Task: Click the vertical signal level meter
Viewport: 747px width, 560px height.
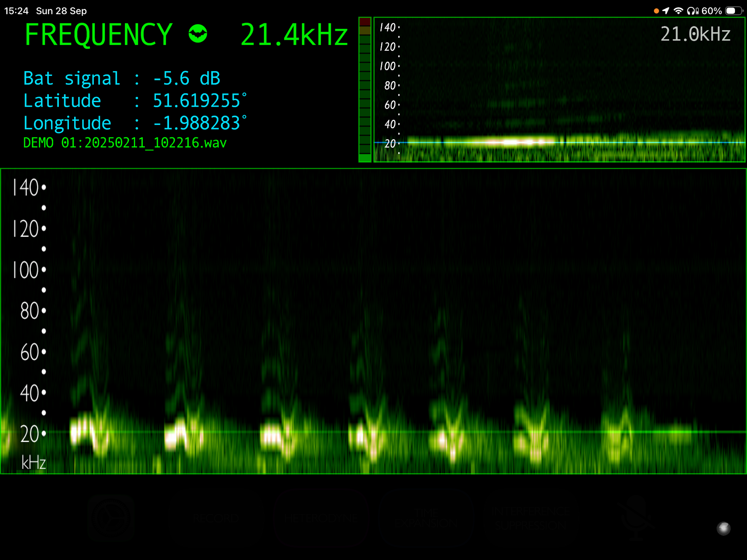Action: pos(365,90)
